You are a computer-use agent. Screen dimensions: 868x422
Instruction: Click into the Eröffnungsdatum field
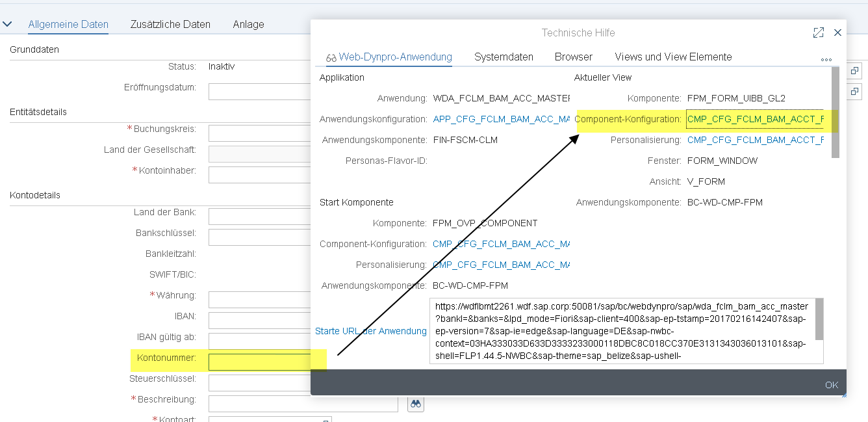260,92
